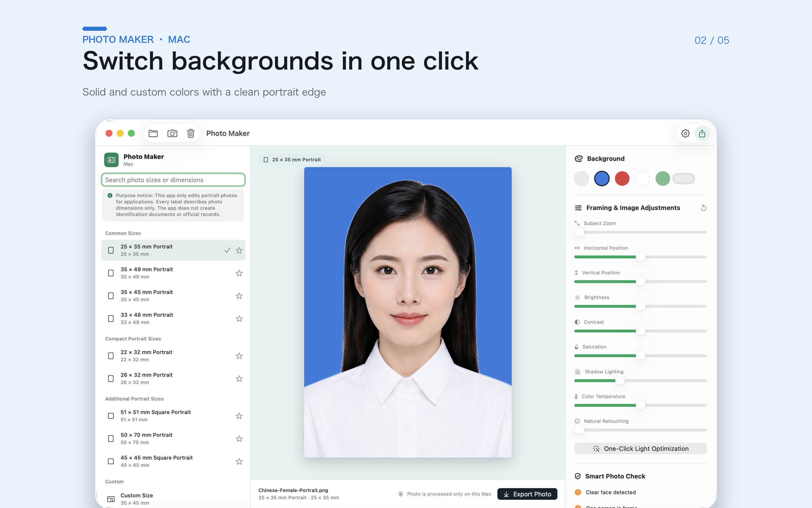Star the 51 × 51 mm Square Portrait

pos(239,416)
